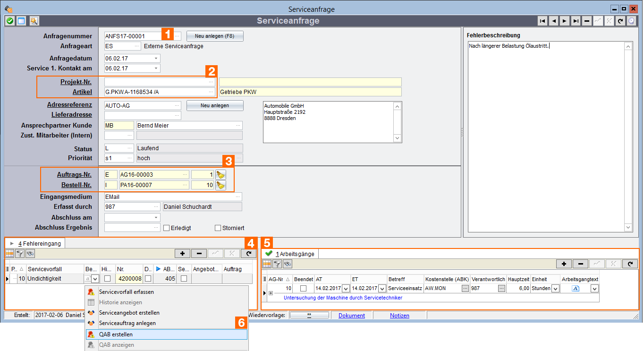This screenshot has width=644, height=351.
Task: Go to the next record
Action: pyautogui.click(x=564, y=21)
